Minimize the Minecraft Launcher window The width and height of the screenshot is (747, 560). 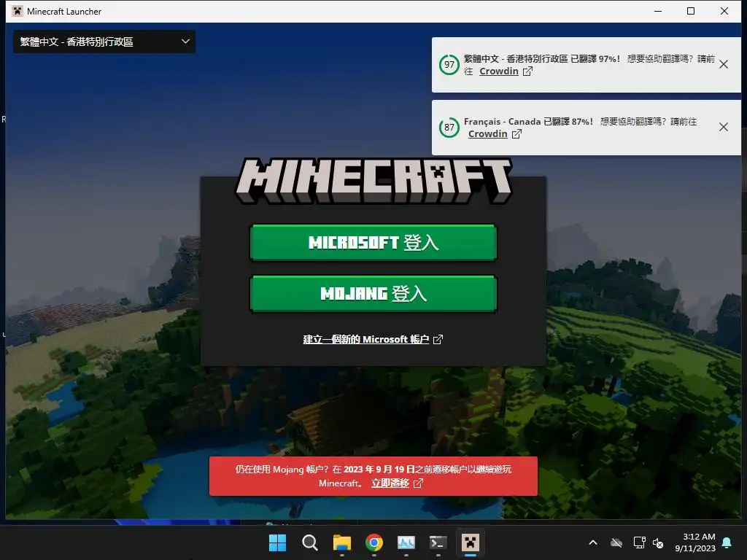pyautogui.click(x=658, y=11)
